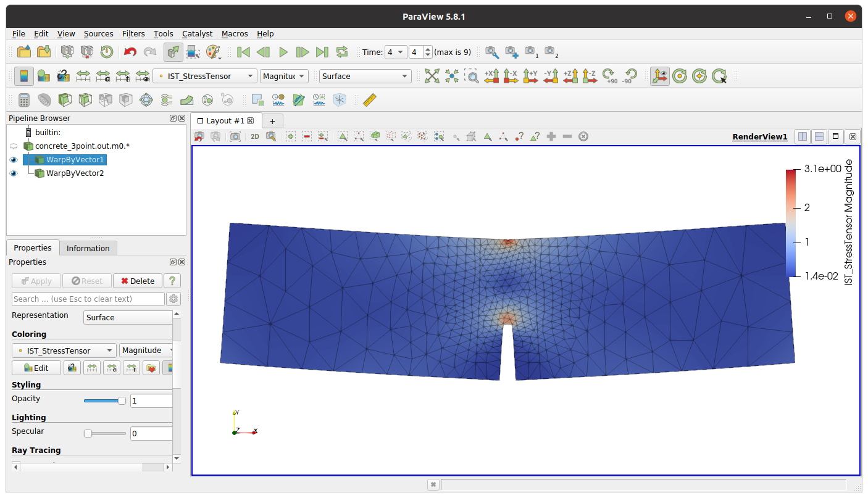Toggle visibility of WarpByVector2
868x498 pixels.
14,173
